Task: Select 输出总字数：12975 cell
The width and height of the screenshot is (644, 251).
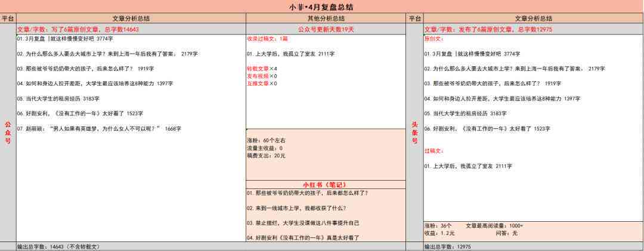Action: pyautogui.click(x=534, y=246)
